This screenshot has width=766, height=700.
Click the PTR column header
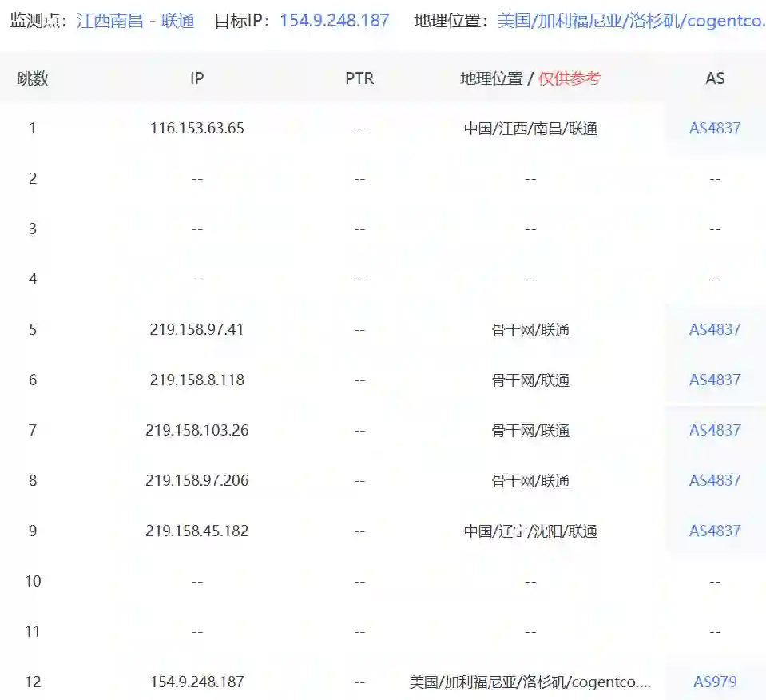359,78
